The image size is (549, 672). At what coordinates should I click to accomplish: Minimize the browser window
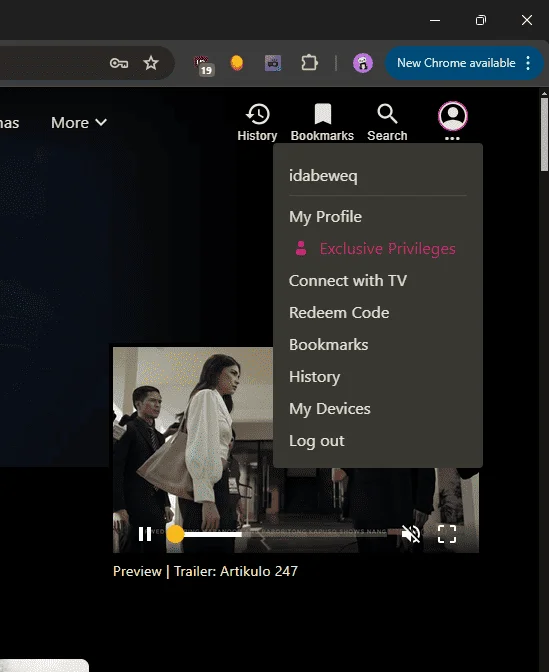435,20
